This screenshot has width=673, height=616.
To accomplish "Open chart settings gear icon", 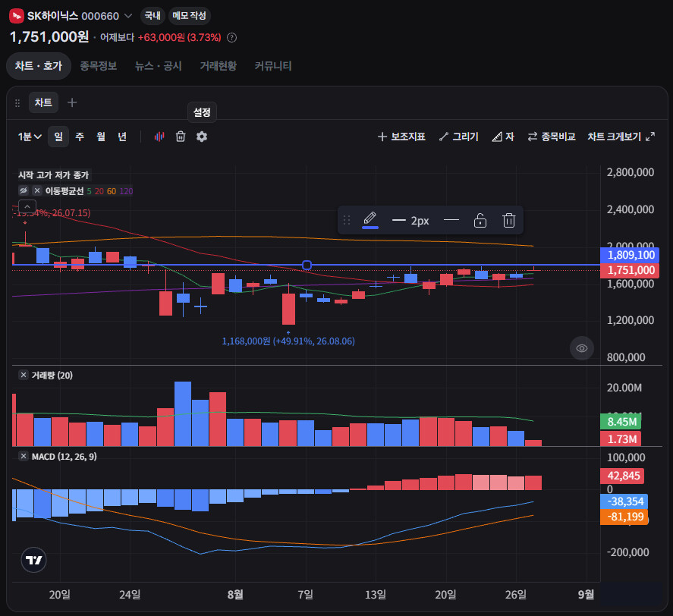I will (x=202, y=137).
